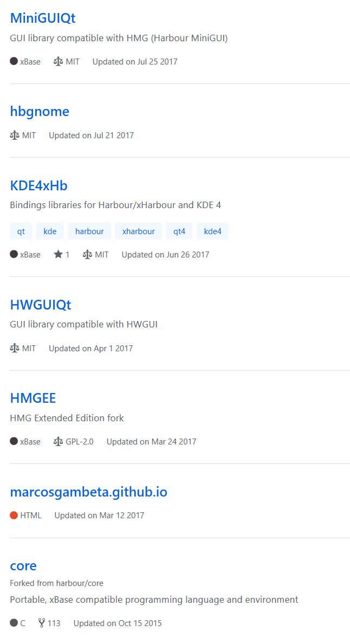Click the fork icon next to 113

tap(41, 623)
